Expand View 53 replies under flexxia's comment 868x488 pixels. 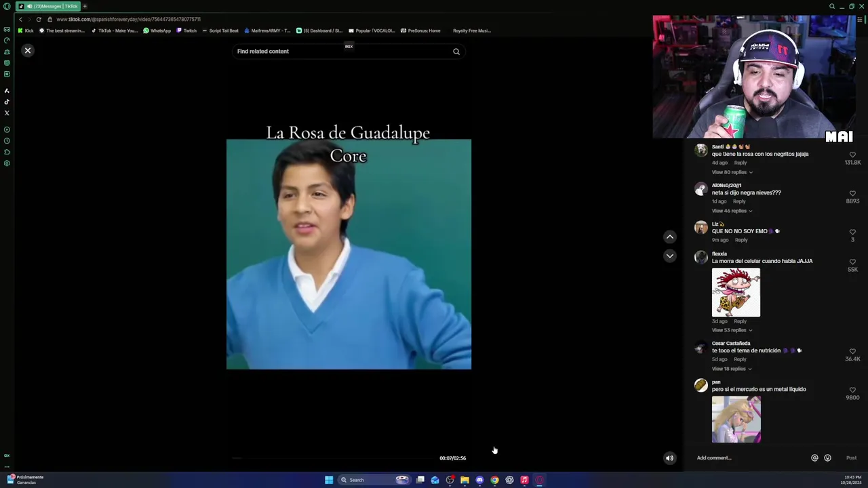pyautogui.click(x=732, y=330)
